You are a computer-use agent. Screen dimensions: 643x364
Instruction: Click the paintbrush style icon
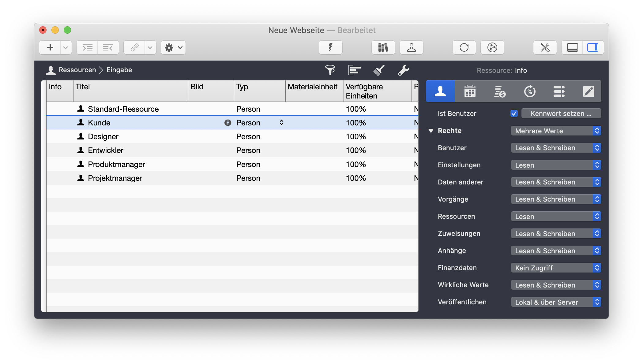[379, 70]
